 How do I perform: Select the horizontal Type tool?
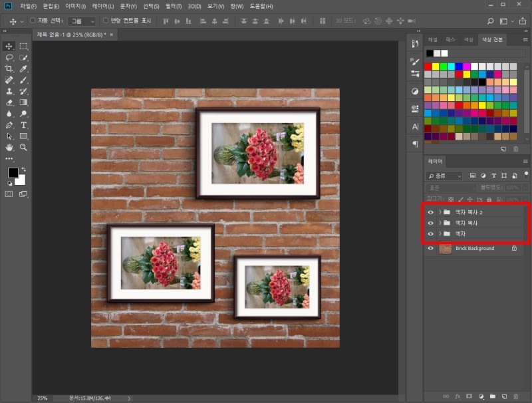[23, 125]
